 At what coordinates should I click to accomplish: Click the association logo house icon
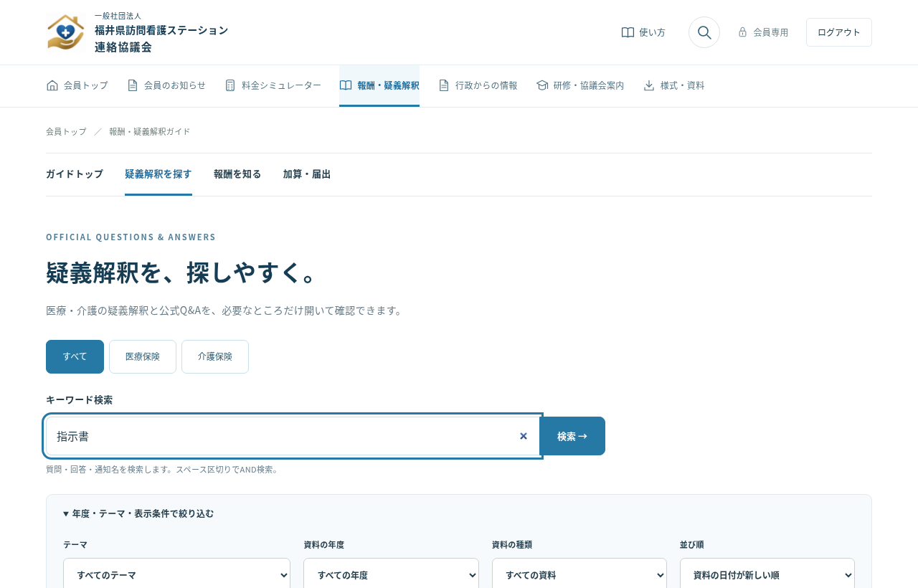point(66,32)
